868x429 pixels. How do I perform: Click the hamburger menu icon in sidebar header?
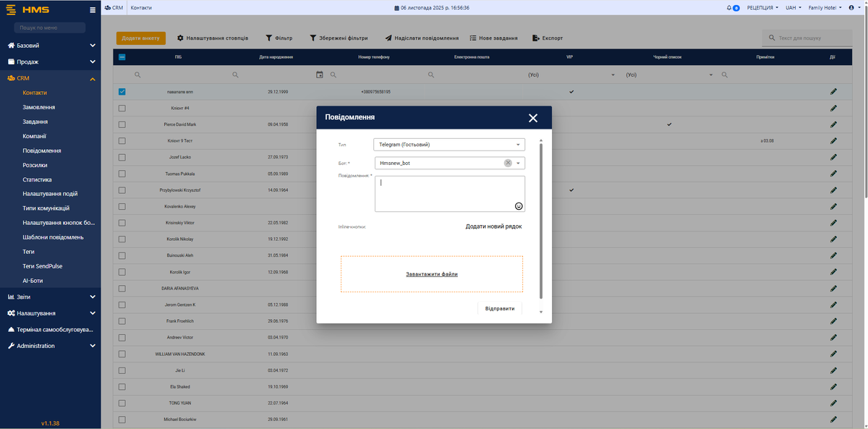pyautogui.click(x=93, y=10)
